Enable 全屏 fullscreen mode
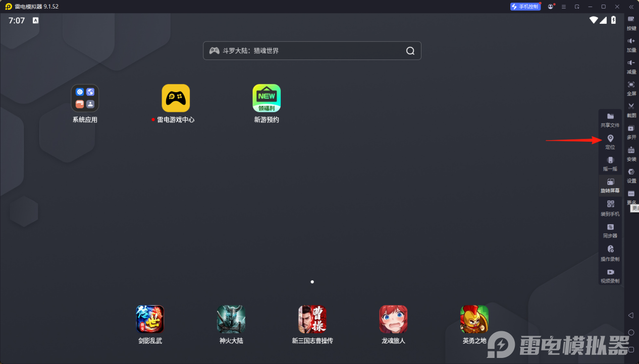The width and height of the screenshot is (639, 364). pyautogui.click(x=631, y=89)
